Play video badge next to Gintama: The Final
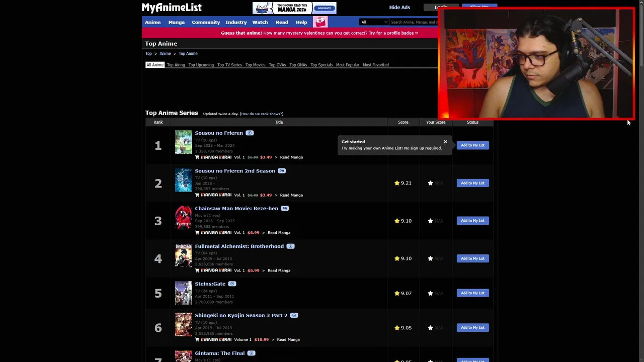 tap(251, 353)
